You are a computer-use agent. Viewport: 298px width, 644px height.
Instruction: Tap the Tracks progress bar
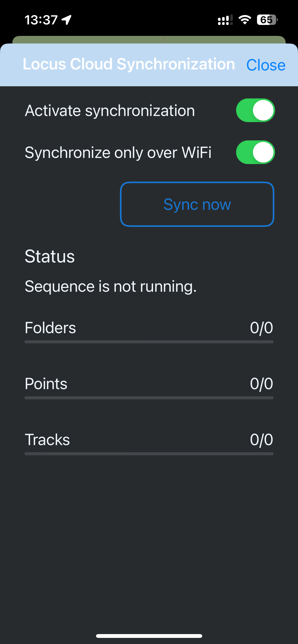[x=149, y=454]
